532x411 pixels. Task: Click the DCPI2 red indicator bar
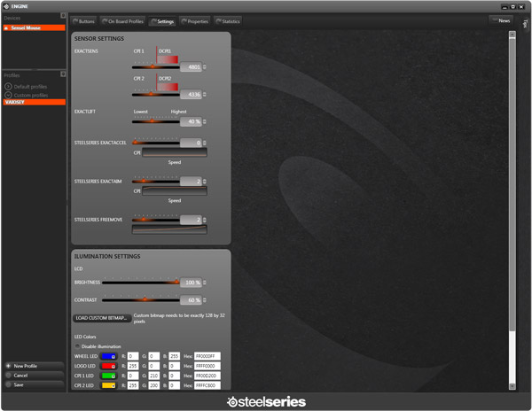pos(168,87)
